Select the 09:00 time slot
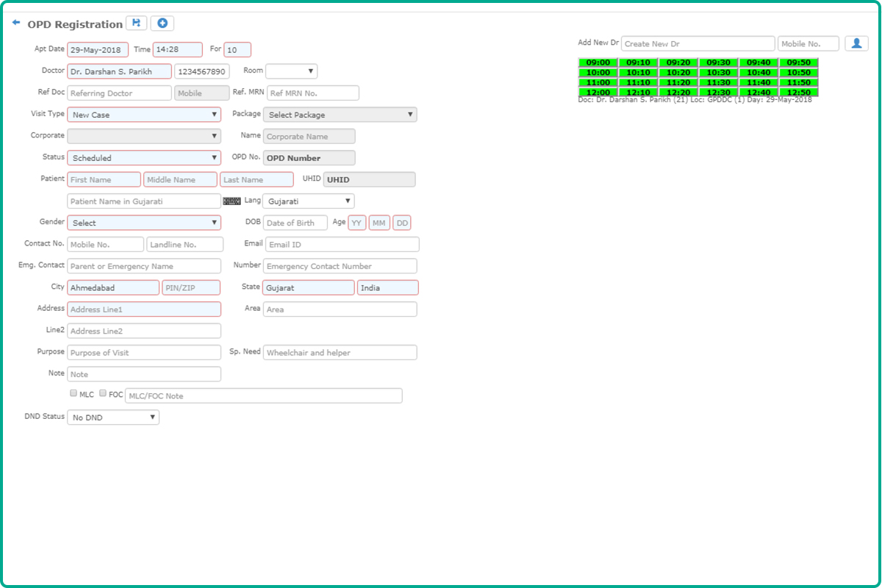Screen dimensions: 882x588 coord(598,63)
